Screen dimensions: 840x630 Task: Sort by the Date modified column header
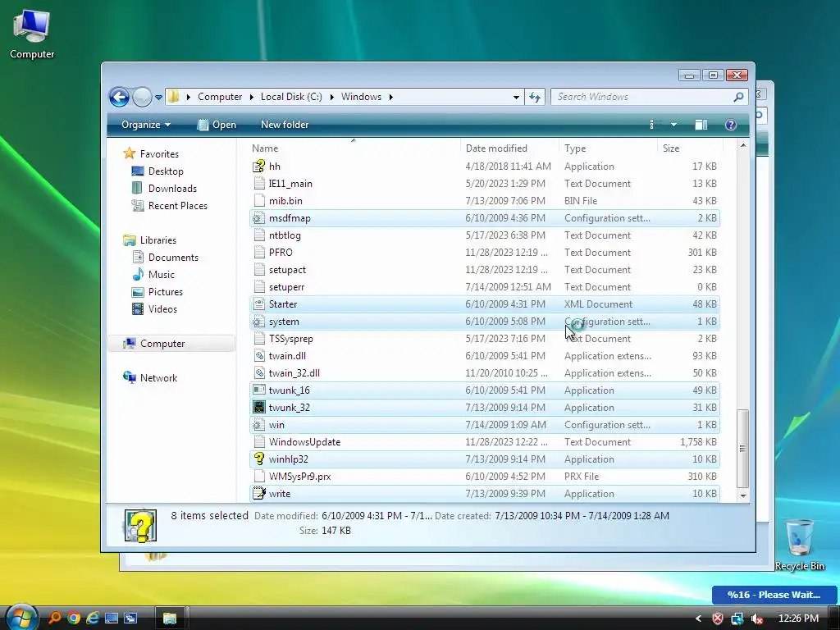(509, 148)
